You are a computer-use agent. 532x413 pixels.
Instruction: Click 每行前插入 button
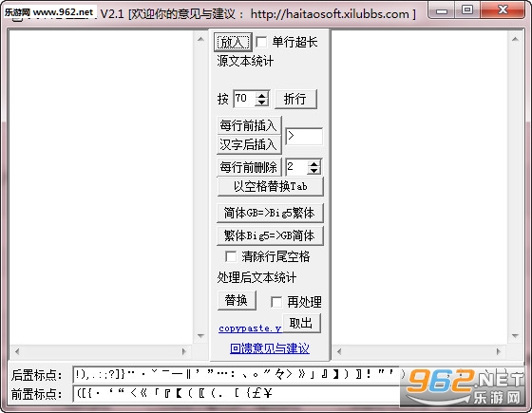[249, 125]
